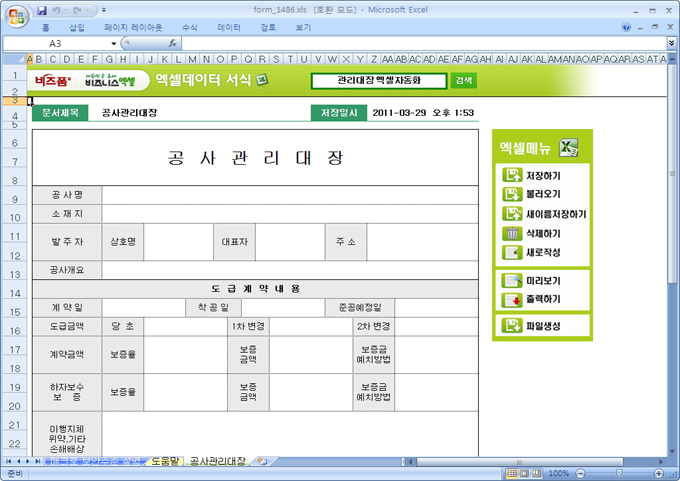Select the 공사관리대장 sheet tab
This screenshot has height=481, width=680.
point(218,461)
